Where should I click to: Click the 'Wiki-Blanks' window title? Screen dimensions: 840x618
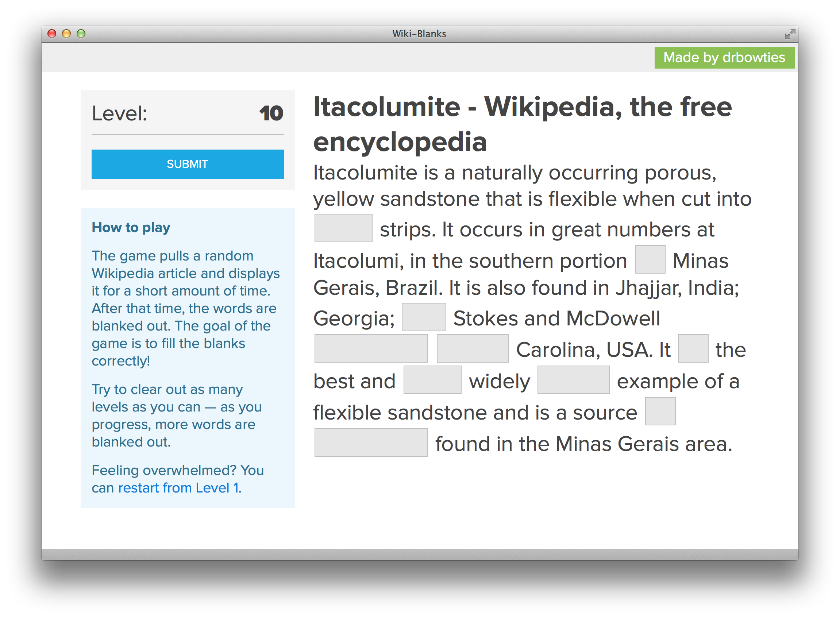[419, 34]
